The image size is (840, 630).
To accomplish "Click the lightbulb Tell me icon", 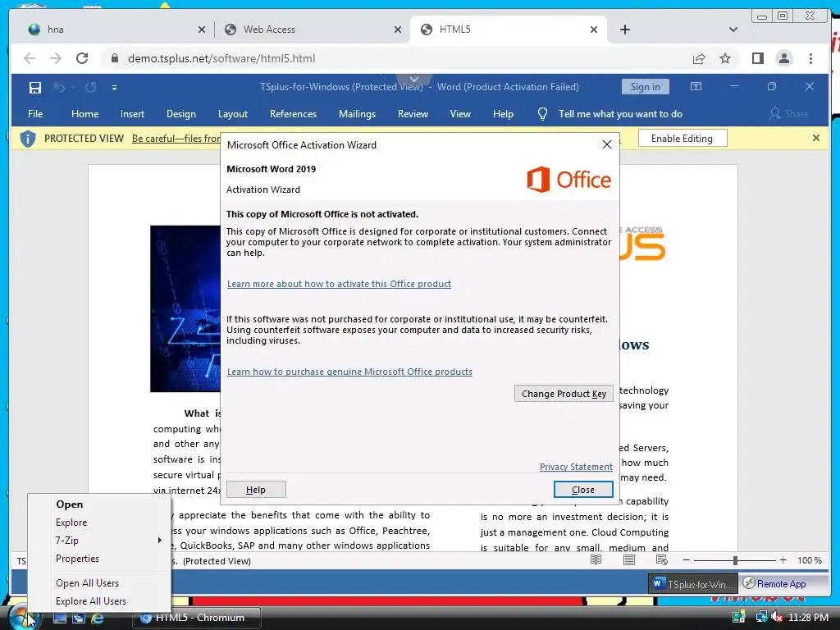I will coord(542,113).
